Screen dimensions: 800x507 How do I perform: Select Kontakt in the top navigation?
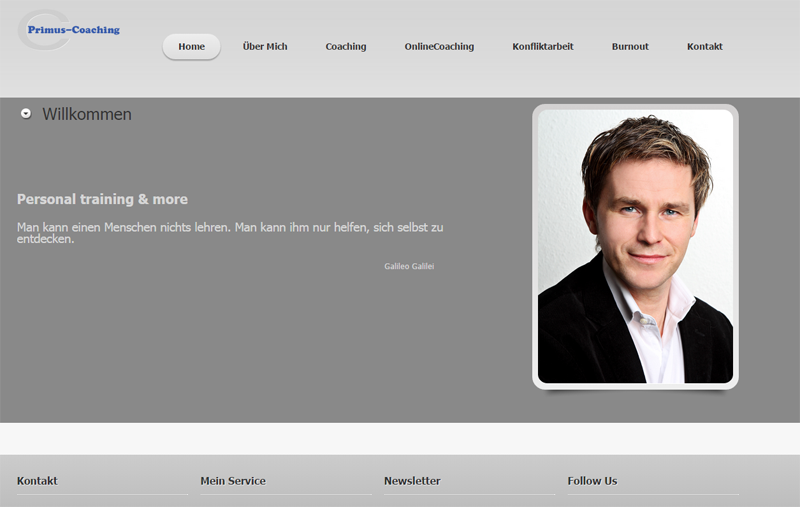coord(705,47)
